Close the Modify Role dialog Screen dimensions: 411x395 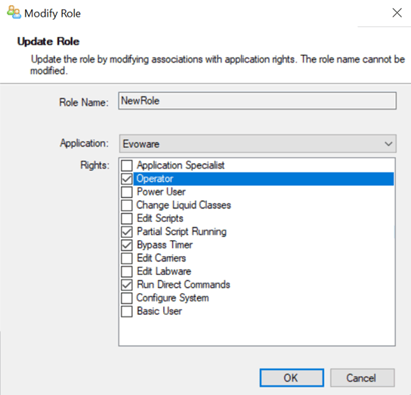pos(397,13)
